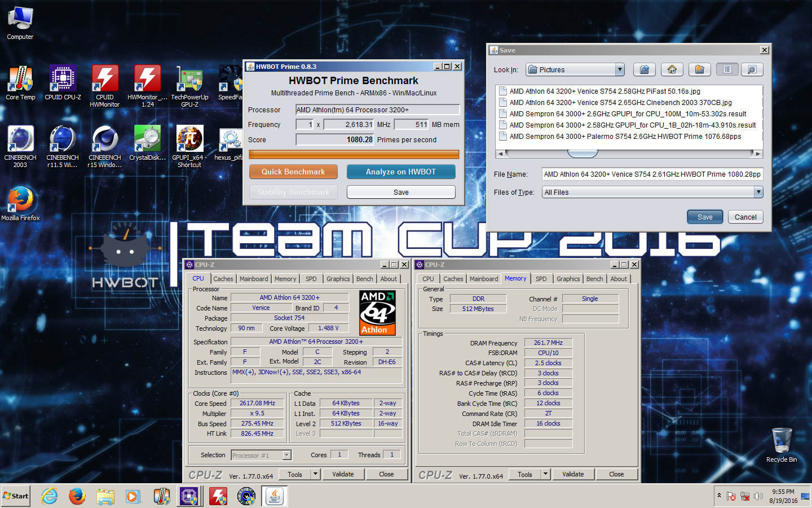Click the Score field showing 1080.28
The width and height of the screenshot is (812, 508).
(x=335, y=139)
